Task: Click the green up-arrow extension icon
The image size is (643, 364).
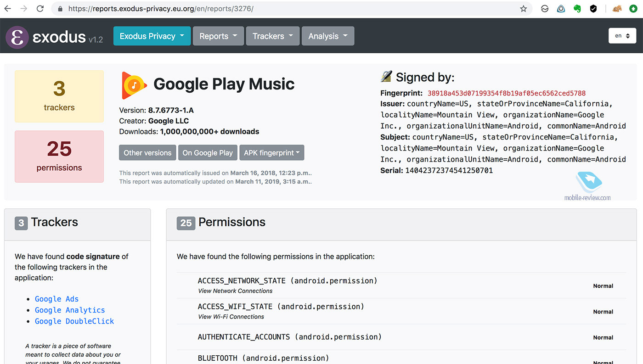Action: coord(634,9)
